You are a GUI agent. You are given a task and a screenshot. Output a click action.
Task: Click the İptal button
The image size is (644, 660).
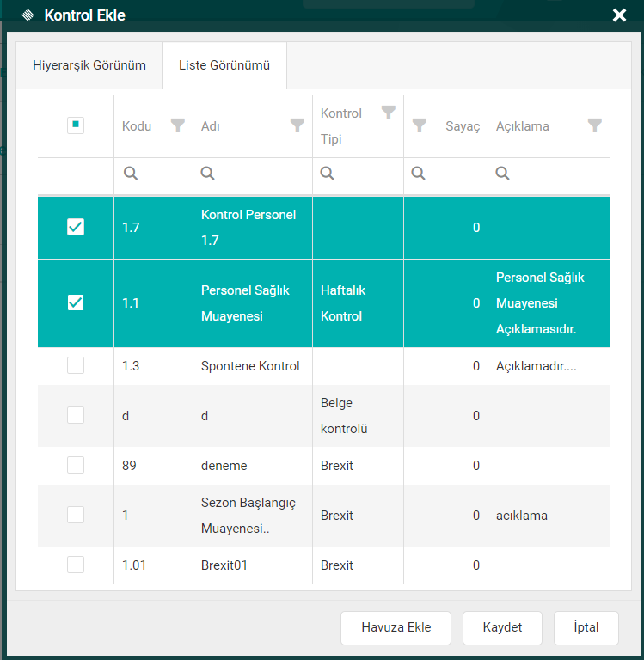coord(586,627)
